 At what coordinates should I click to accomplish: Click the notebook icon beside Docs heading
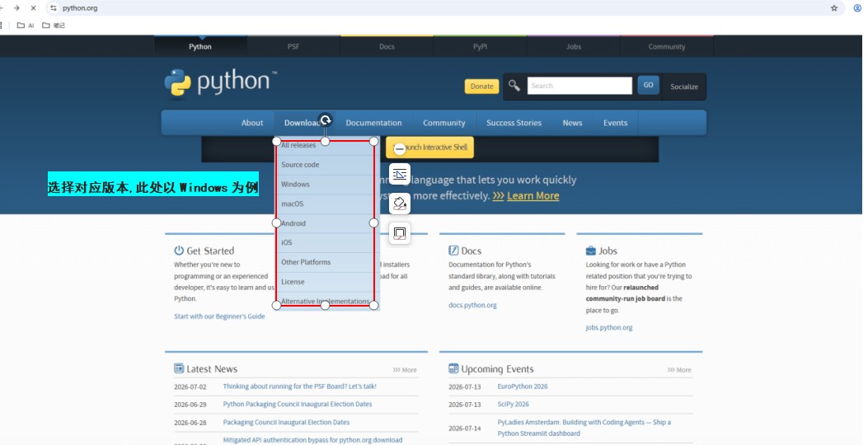click(453, 251)
